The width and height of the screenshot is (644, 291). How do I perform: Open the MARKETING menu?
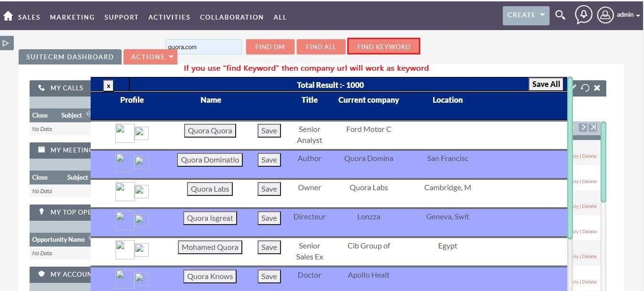[x=73, y=17]
